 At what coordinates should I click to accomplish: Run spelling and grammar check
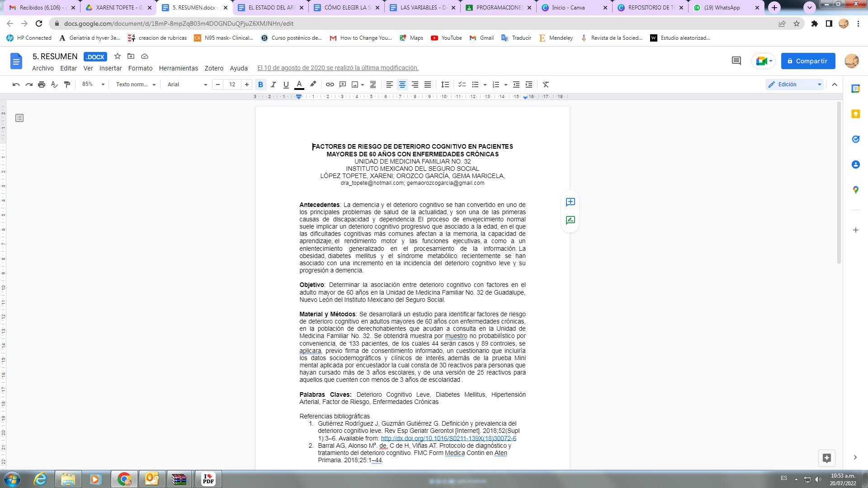point(54,84)
